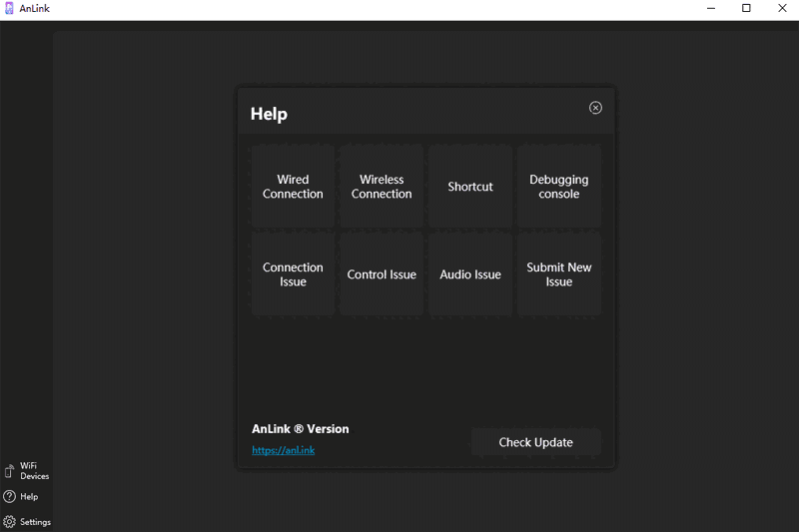Viewport: 799px width, 532px height.
Task: Open the Wired Connection help tile
Action: [x=293, y=187]
